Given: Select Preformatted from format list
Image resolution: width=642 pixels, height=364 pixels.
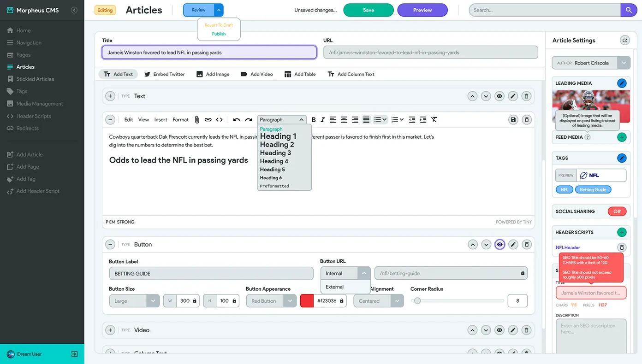Looking at the screenshot, I should [x=274, y=186].
